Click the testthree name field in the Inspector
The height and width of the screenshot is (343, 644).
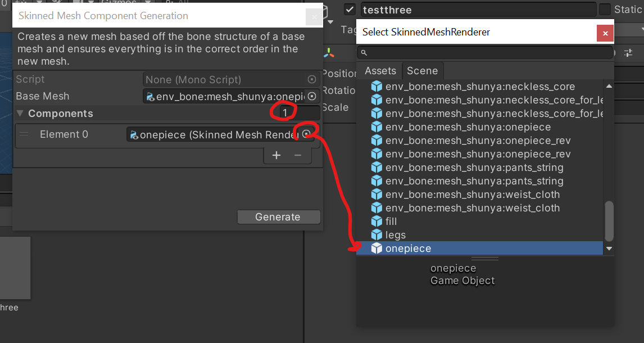pyautogui.click(x=478, y=10)
